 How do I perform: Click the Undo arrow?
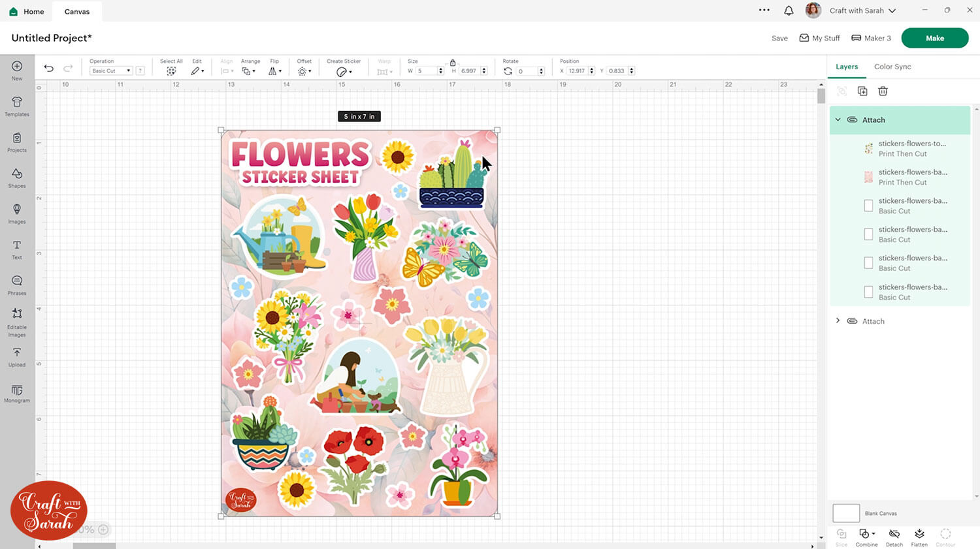click(x=49, y=69)
